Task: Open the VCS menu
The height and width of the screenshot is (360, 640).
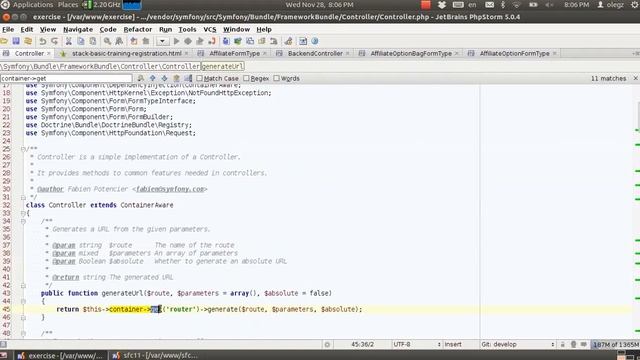Action: tap(210, 29)
